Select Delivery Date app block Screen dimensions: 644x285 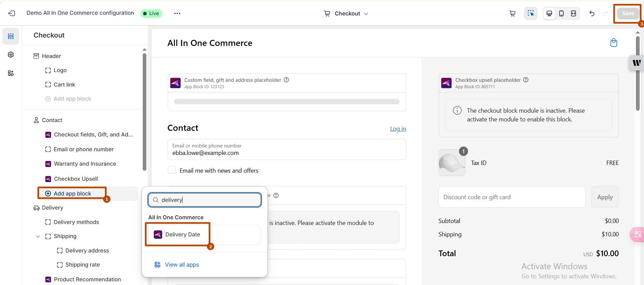pyautogui.click(x=182, y=234)
